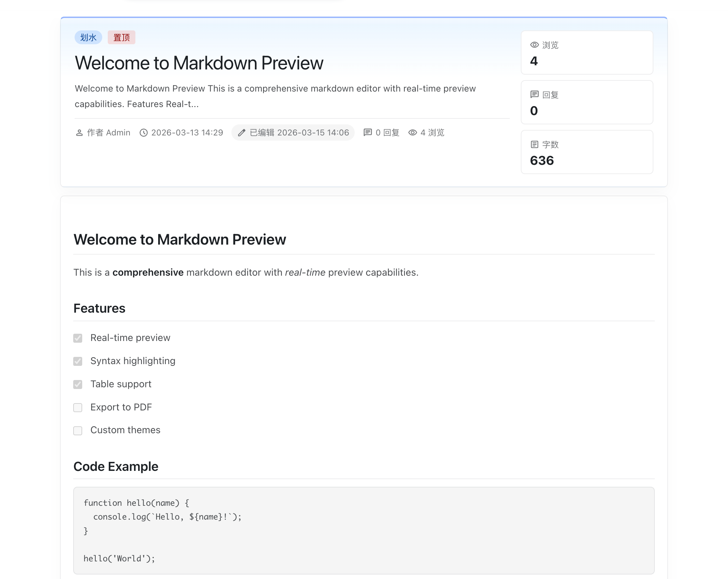Screen dimensions: 728x579
Task: Uncheck the Table support checkbox
Action: point(78,385)
